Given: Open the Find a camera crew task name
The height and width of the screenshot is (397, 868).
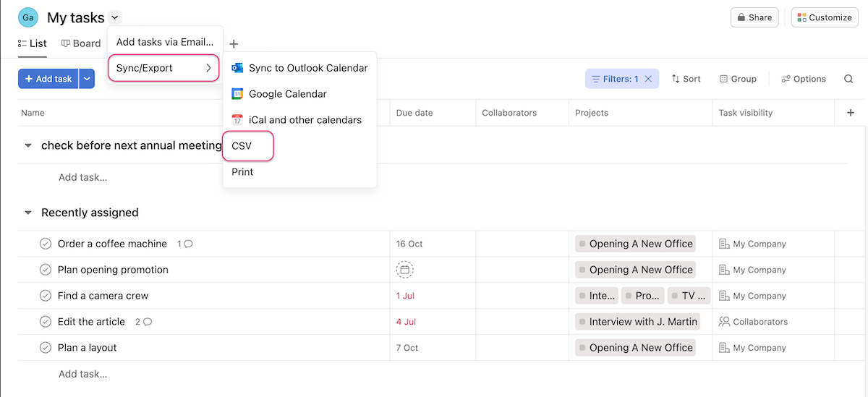Looking at the screenshot, I should point(103,296).
